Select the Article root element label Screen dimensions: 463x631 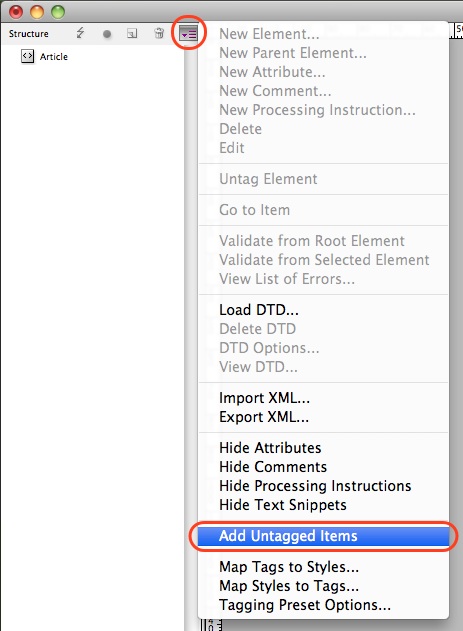pos(54,57)
